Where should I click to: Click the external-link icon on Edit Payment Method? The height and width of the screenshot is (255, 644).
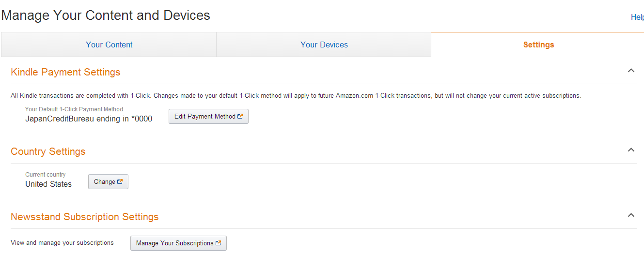[x=240, y=116]
